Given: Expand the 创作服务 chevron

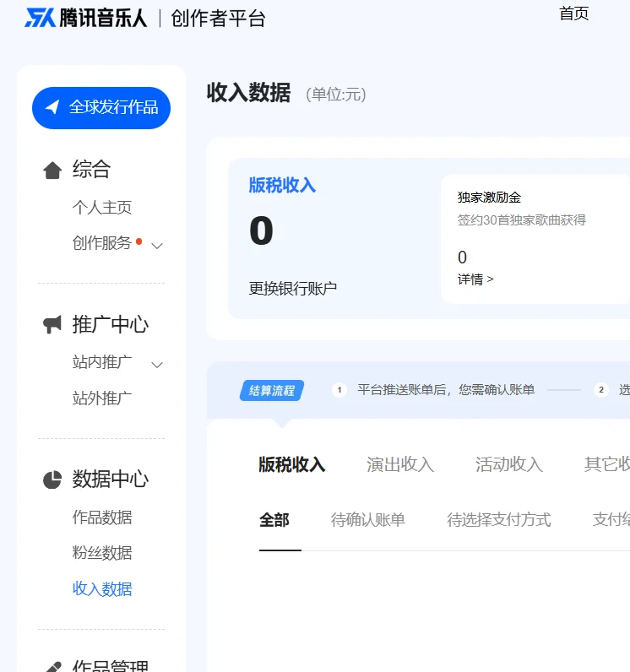Looking at the screenshot, I should (x=157, y=246).
